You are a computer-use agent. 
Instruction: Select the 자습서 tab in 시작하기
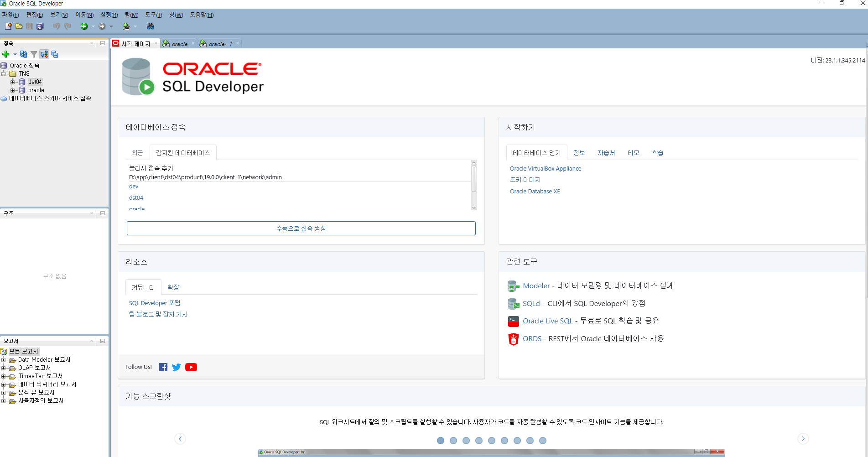coord(606,153)
